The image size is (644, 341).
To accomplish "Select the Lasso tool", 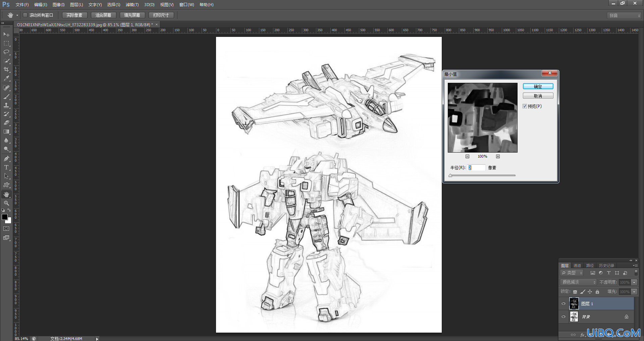I will 6,52.
